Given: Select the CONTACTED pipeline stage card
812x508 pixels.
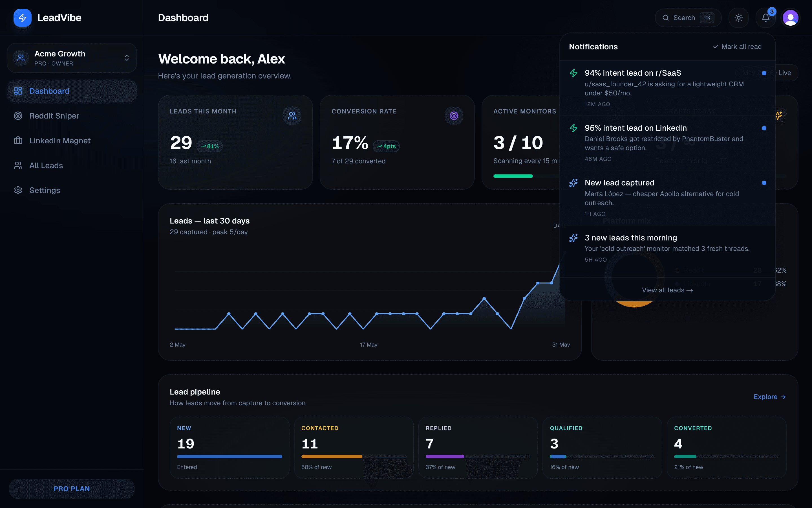Looking at the screenshot, I should pos(354,448).
